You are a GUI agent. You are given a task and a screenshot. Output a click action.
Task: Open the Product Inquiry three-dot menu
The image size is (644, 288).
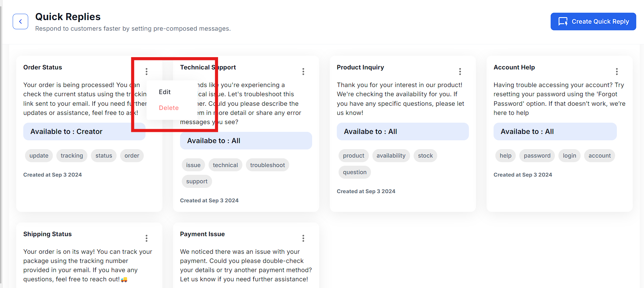460,72
